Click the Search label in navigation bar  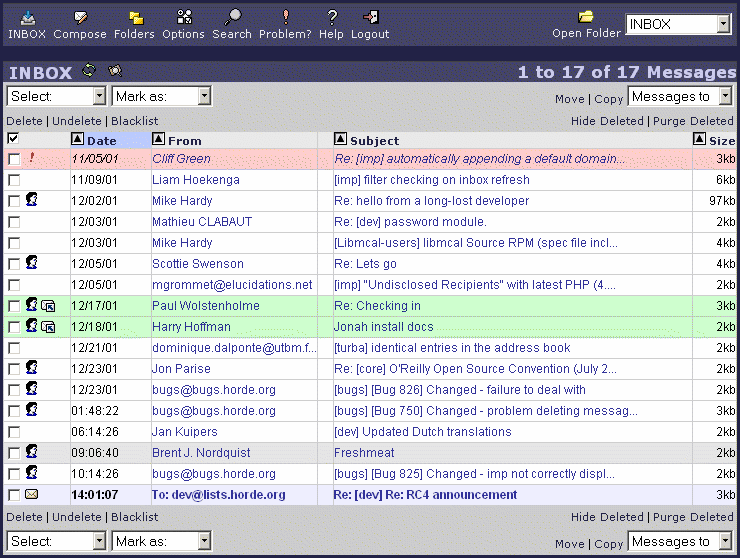tap(232, 34)
